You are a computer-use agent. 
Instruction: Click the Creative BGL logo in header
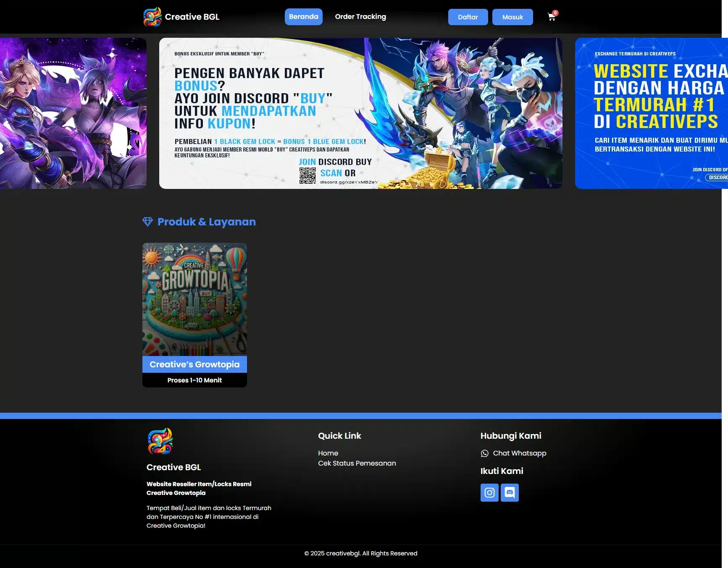[x=152, y=17]
